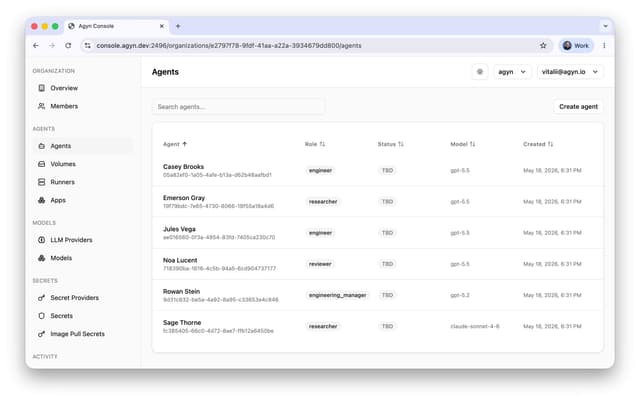The image size is (640, 402).
Task: Open a new browser tab
Action: click(178, 26)
